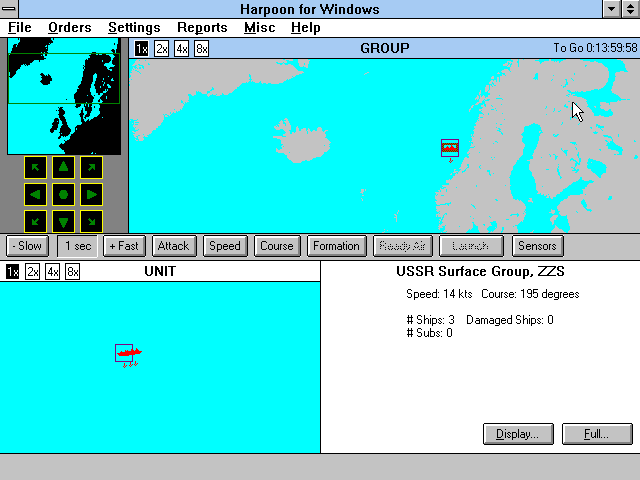Click the Attack button
This screenshot has height=480, width=640.
(174, 246)
